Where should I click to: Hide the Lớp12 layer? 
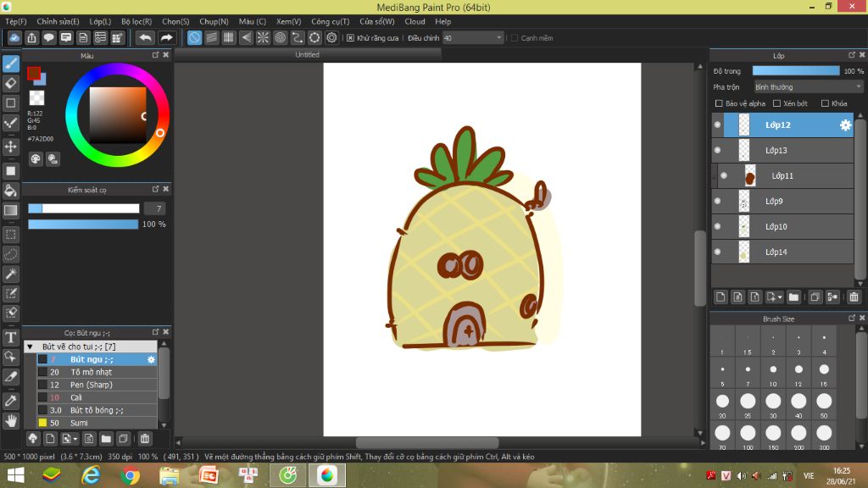pyautogui.click(x=717, y=125)
